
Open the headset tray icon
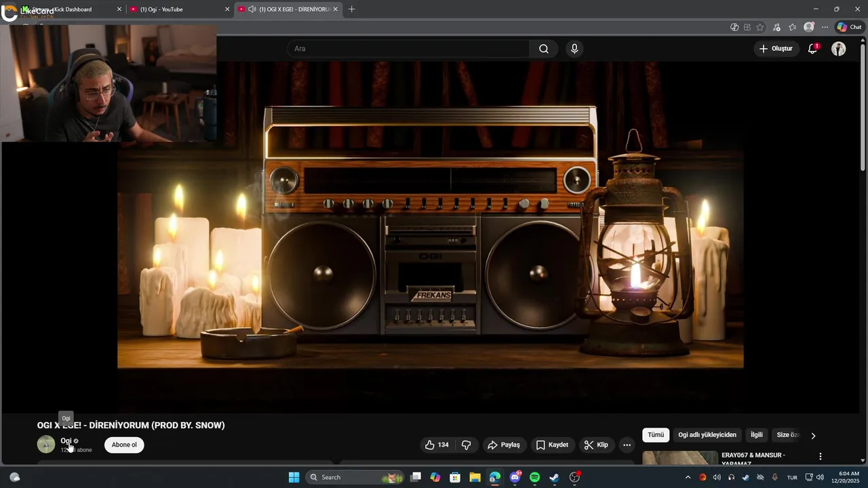pos(731,477)
